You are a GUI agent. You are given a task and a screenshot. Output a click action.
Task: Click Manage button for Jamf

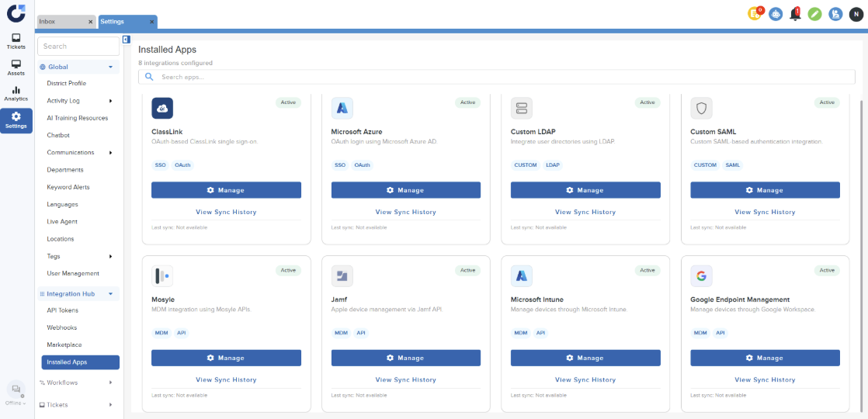pyautogui.click(x=406, y=358)
